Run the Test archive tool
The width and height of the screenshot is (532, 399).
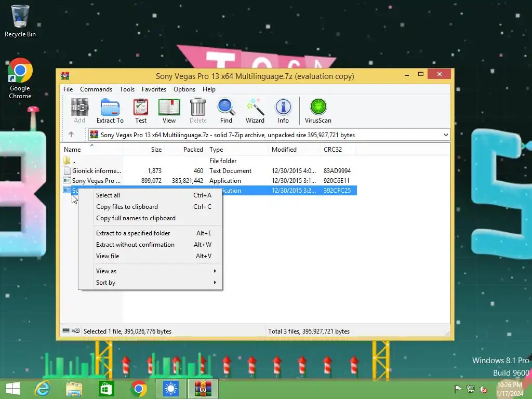point(140,111)
